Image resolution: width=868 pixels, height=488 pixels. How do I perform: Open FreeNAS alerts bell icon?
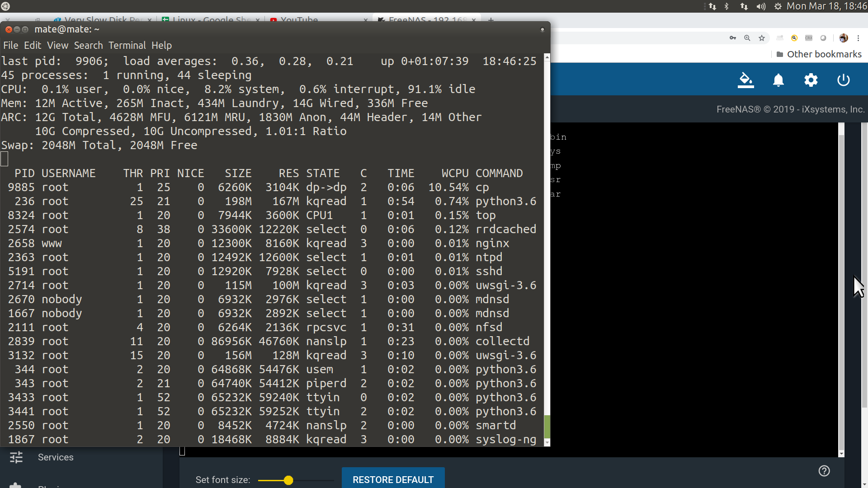click(778, 80)
